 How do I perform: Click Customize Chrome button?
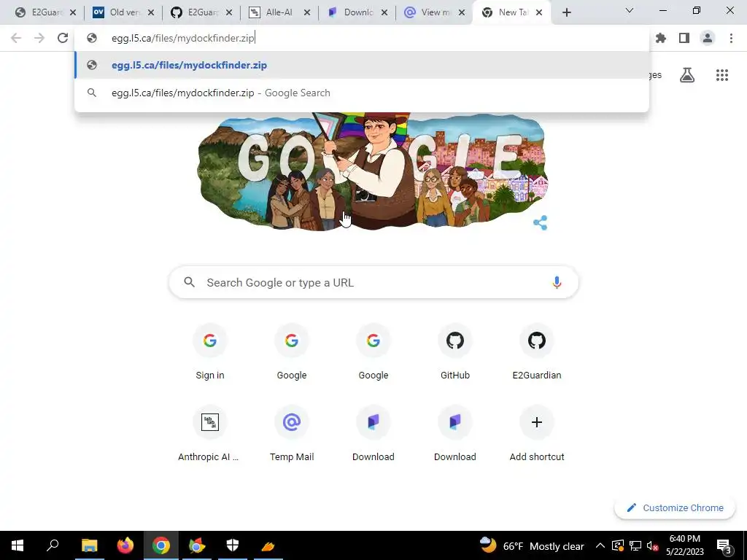click(x=675, y=507)
